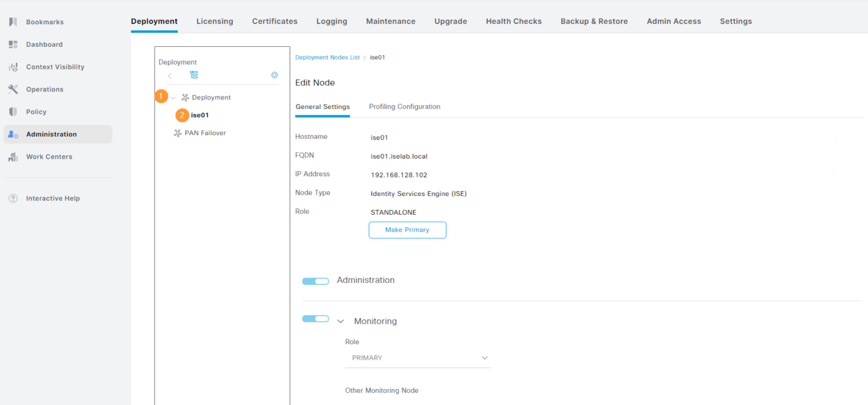Collapse the Deployment tree node
Screen dimensions: 868x405
click(x=173, y=98)
